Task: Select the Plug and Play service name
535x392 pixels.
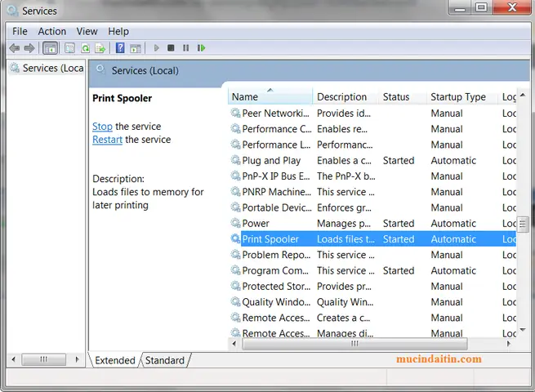Action: 271,160
